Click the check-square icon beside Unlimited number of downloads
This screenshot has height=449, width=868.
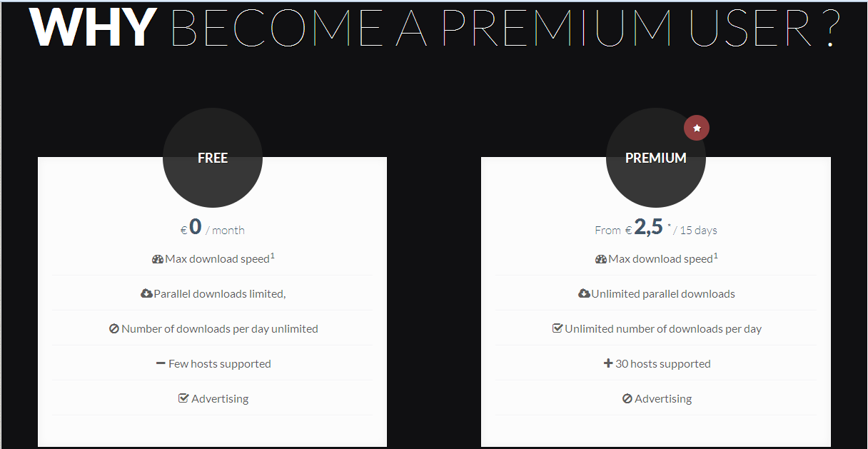557,328
